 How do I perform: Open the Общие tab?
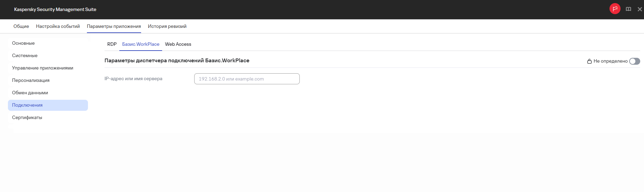pos(21,26)
